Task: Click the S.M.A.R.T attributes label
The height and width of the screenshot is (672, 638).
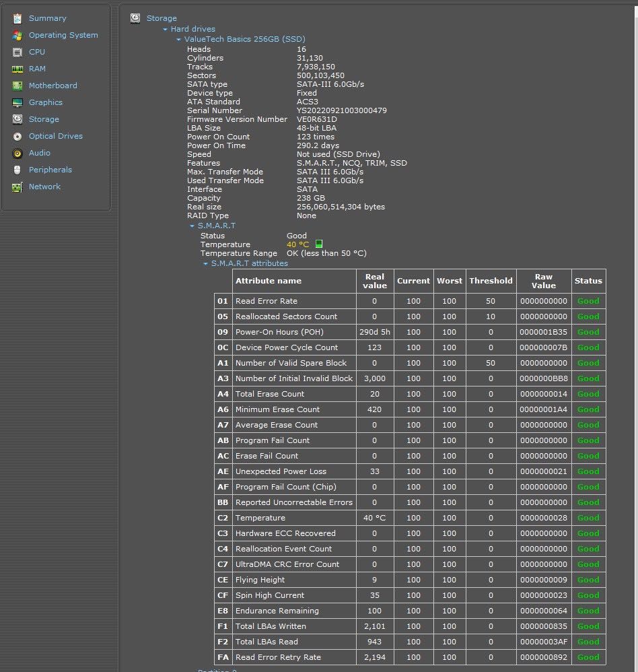Action: pyautogui.click(x=250, y=263)
